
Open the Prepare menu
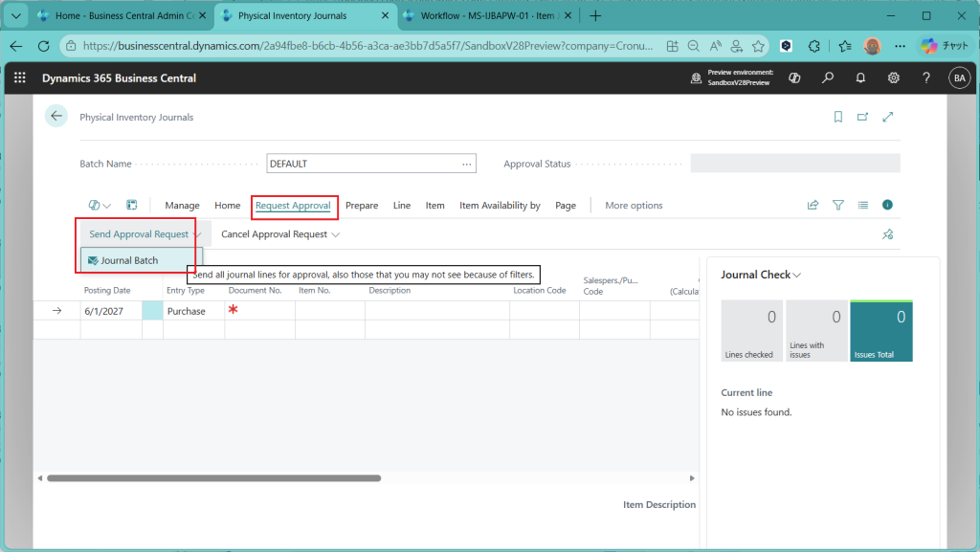click(362, 206)
